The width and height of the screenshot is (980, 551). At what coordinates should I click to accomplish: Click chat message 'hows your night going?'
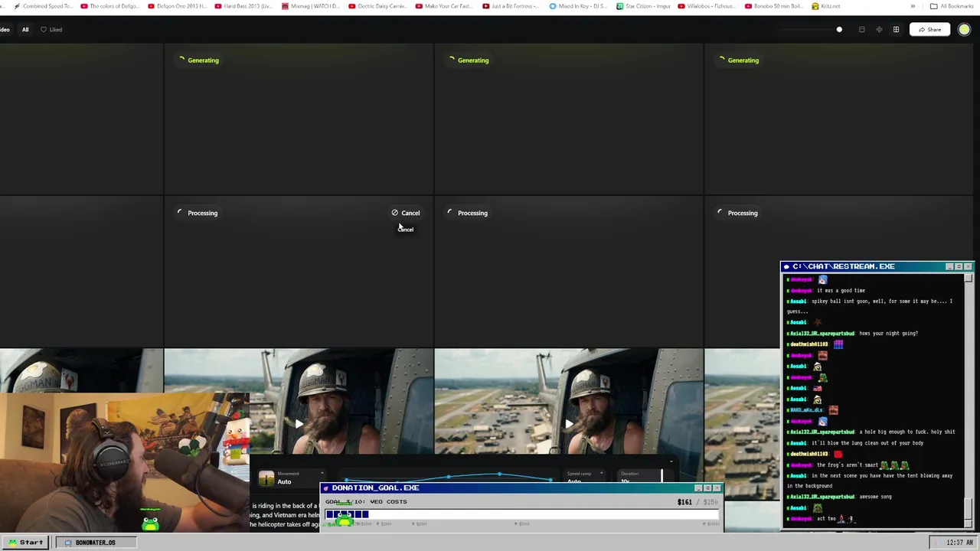(x=888, y=334)
